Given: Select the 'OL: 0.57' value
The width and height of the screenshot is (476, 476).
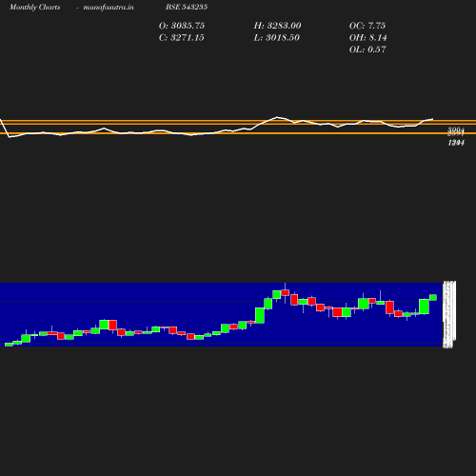Looking at the screenshot, I should tap(367, 50).
